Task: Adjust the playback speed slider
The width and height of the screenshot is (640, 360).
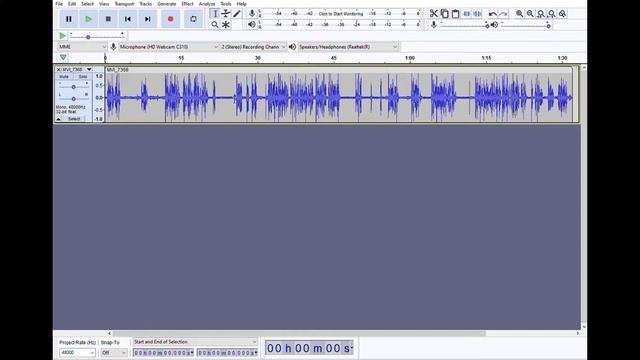Action: tap(97, 36)
